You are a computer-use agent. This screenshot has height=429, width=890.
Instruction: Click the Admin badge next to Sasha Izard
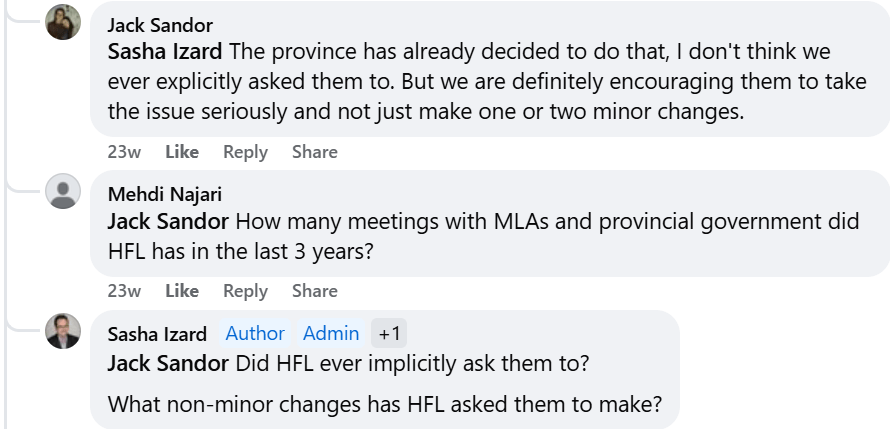pos(331,334)
